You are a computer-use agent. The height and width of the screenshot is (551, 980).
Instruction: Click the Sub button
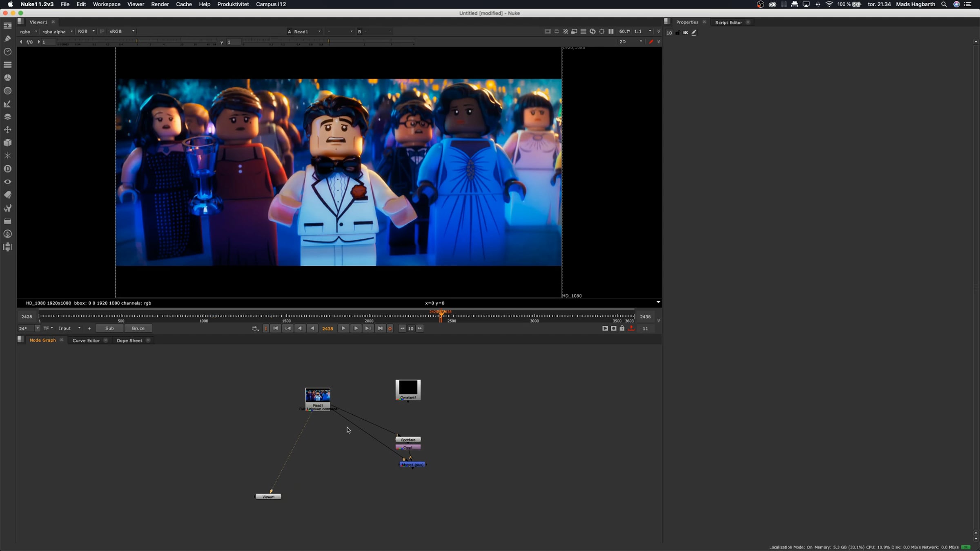[x=109, y=329]
